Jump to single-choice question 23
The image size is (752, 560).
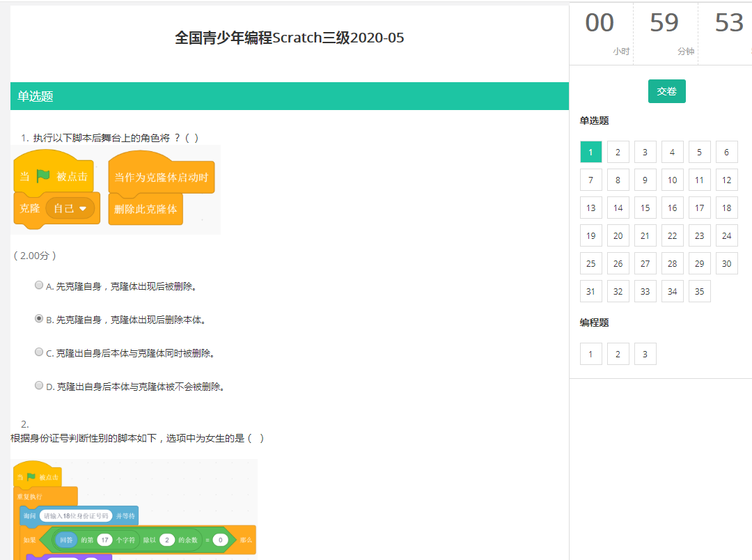[x=699, y=235]
